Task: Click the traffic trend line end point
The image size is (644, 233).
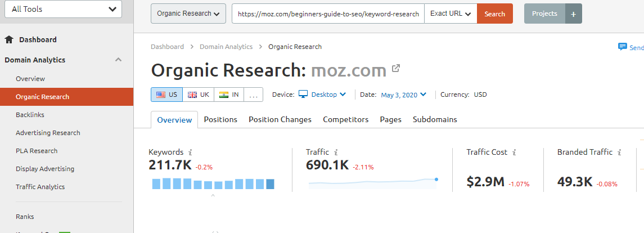Action: tap(436, 179)
